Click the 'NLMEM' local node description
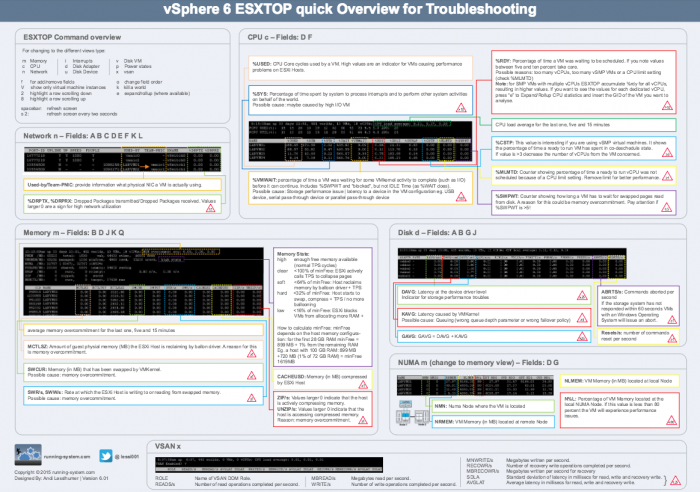This screenshot has width=700, height=492. coord(620,381)
